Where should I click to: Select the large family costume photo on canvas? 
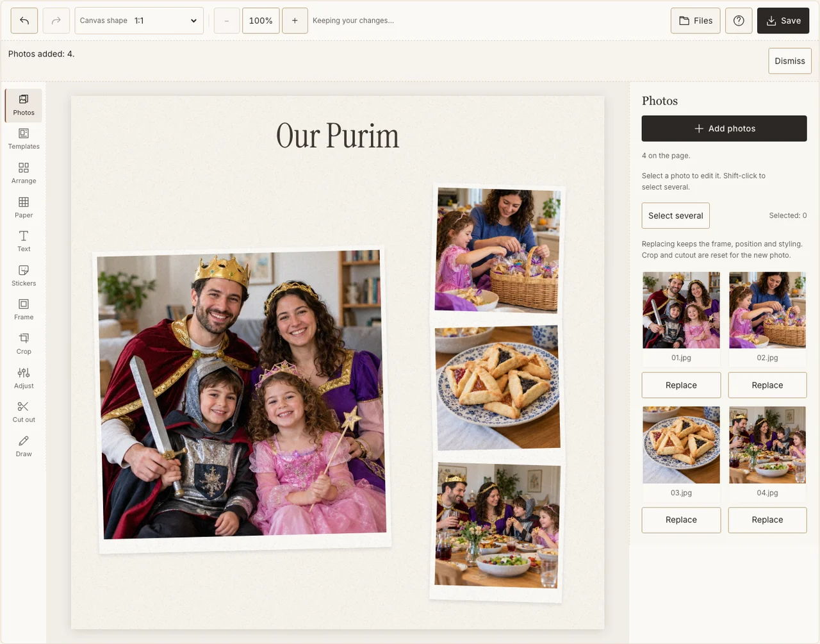point(242,399)
